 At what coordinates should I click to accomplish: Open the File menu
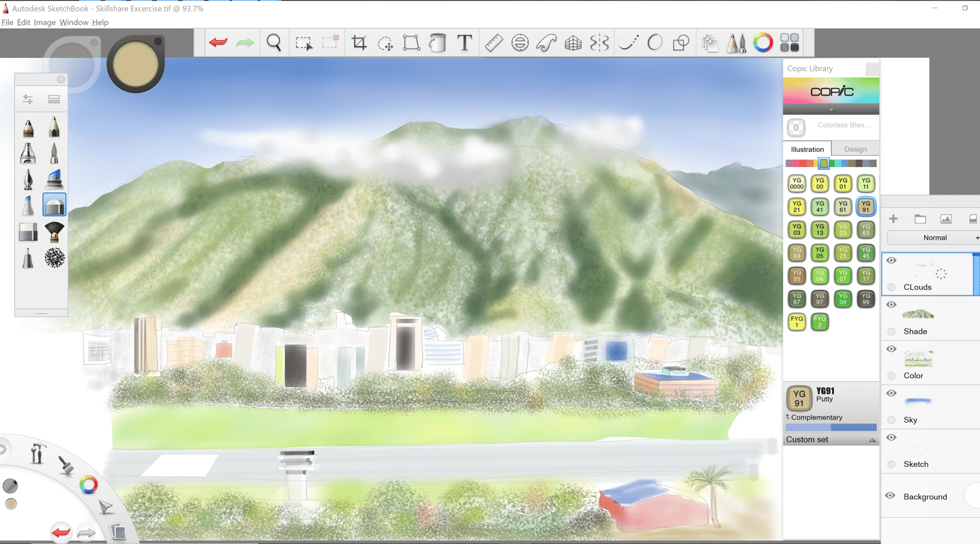tap(7, 22)
